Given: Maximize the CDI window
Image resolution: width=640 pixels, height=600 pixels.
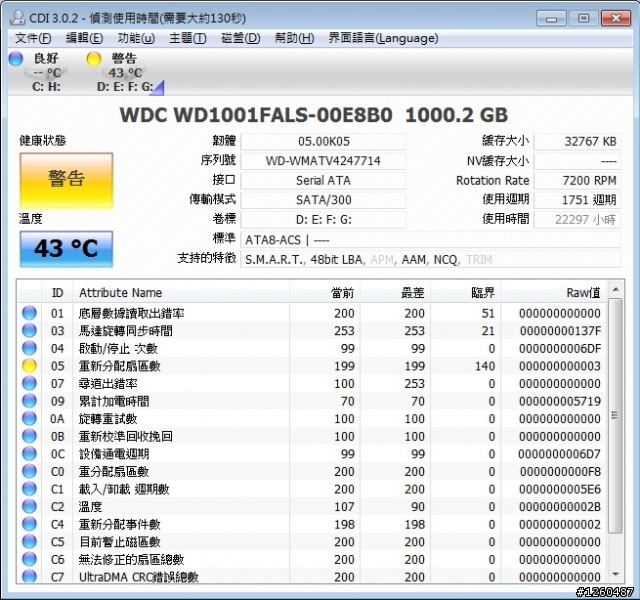Looking at the screenshot, I should tap(583, 18).
